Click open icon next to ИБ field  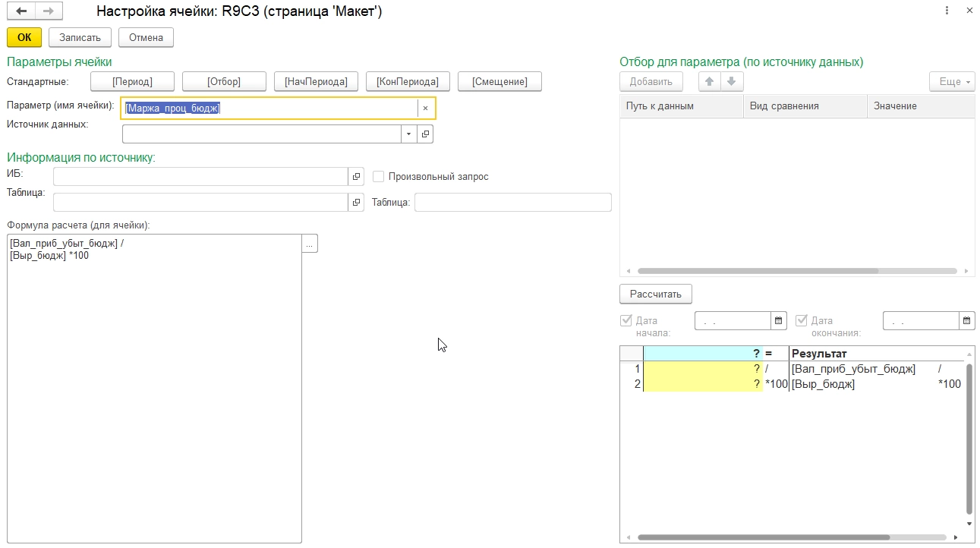[x=356, y=177]
